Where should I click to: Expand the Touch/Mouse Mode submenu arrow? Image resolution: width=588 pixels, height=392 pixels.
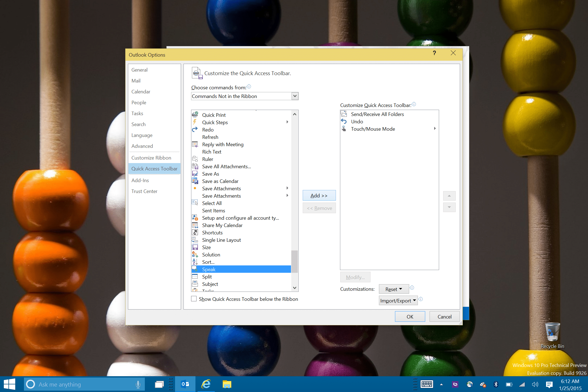435,128
